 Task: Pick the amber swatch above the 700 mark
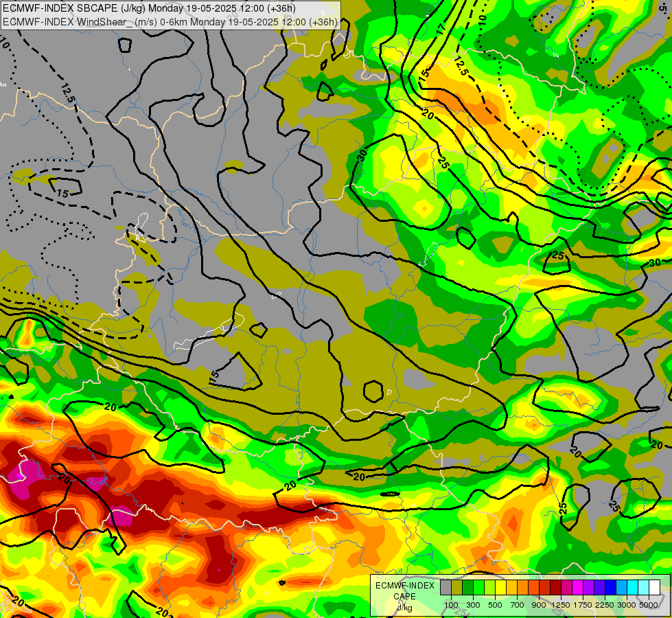click(x=511, y=588)
